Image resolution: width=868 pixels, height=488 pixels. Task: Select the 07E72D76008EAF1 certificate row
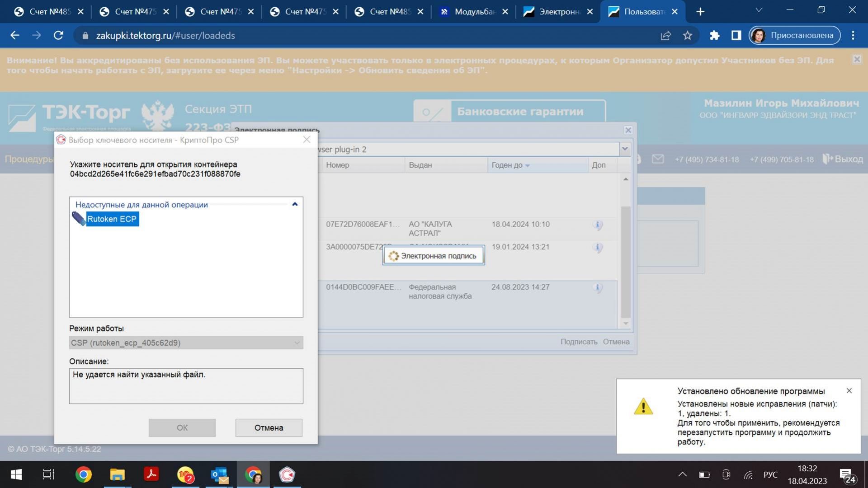[468, 229]
